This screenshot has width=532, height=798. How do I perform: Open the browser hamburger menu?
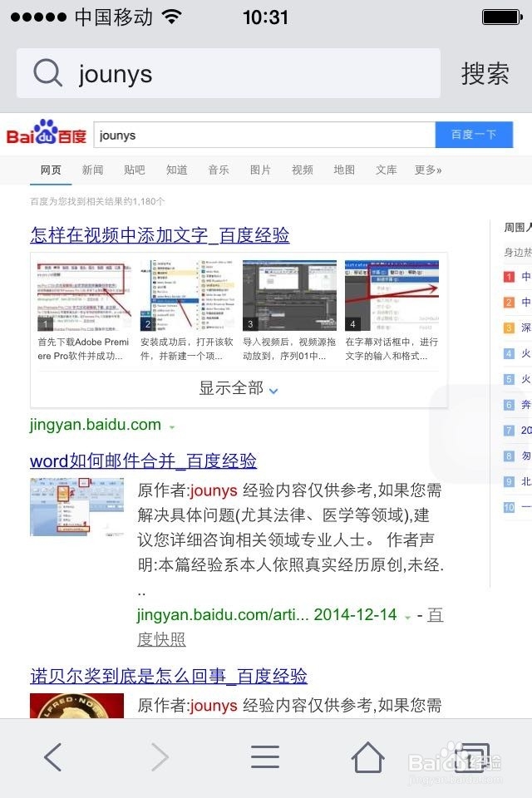pyautogui.click(x=265, y=756)
